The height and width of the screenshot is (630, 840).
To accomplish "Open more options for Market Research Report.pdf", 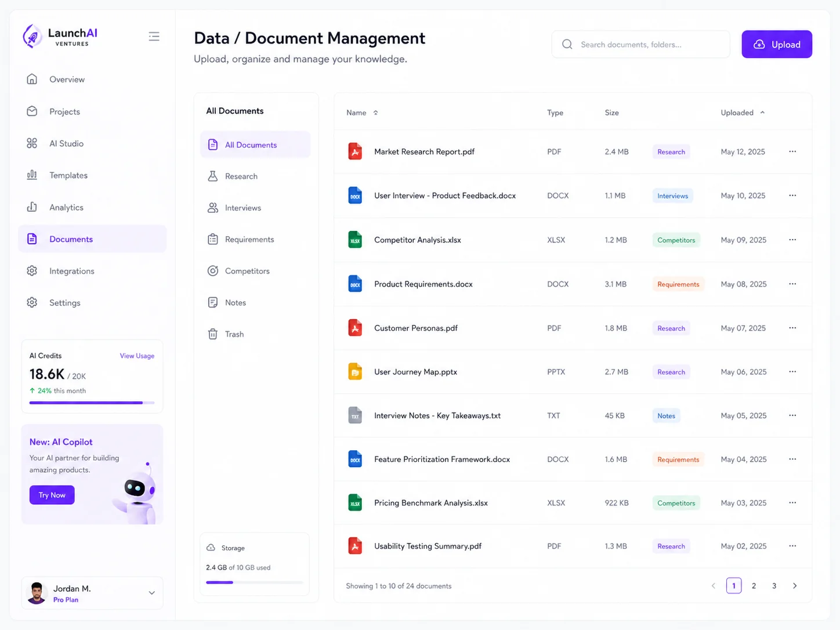I will [792, 151].
